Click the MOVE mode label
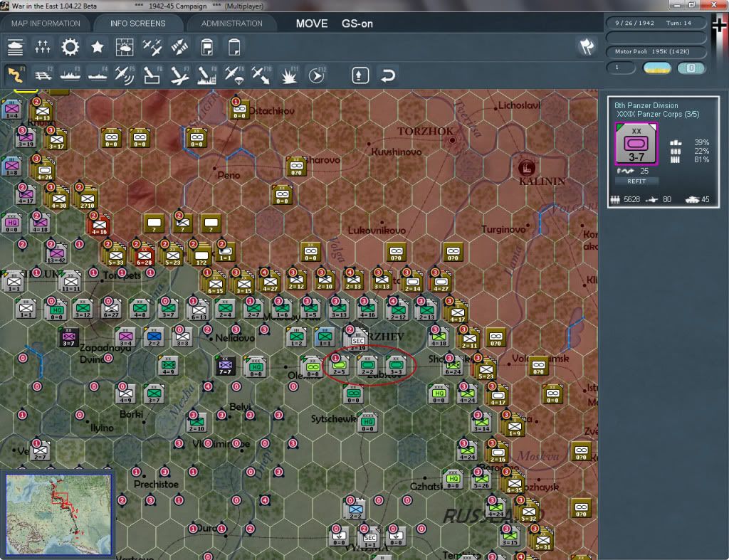 click(x=312, y=23)
